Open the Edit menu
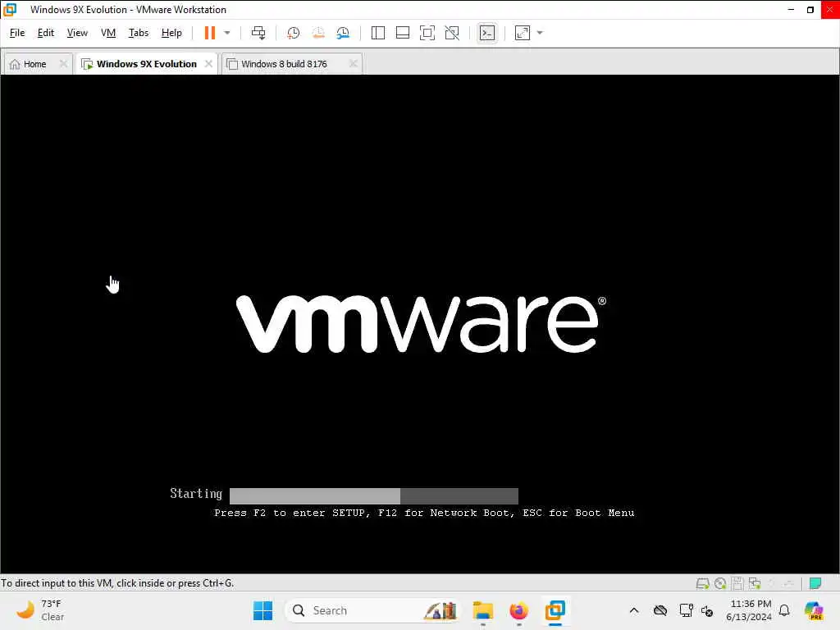This screenshot has width=840, height=630. click(46, 33)
